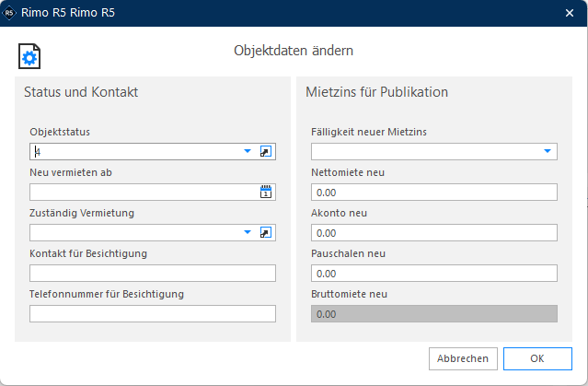This screenshot has width=588, height=386.
Task: Click the 'Neu vermieten ab' label
Action: pyautogui.click(x=71, y=172)
